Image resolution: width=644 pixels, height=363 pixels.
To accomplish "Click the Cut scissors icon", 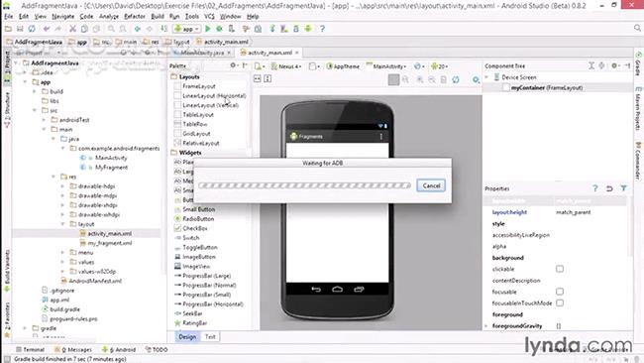I will click(72, 29).
